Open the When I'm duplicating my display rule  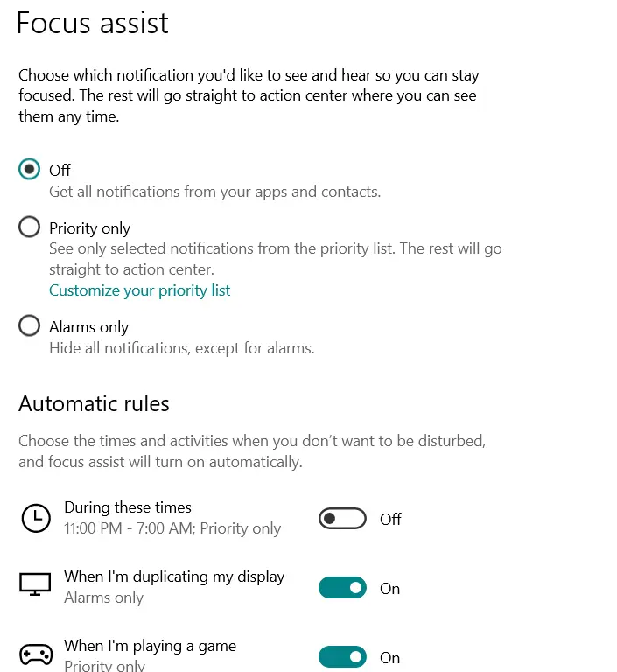click(x=174, y=577)
